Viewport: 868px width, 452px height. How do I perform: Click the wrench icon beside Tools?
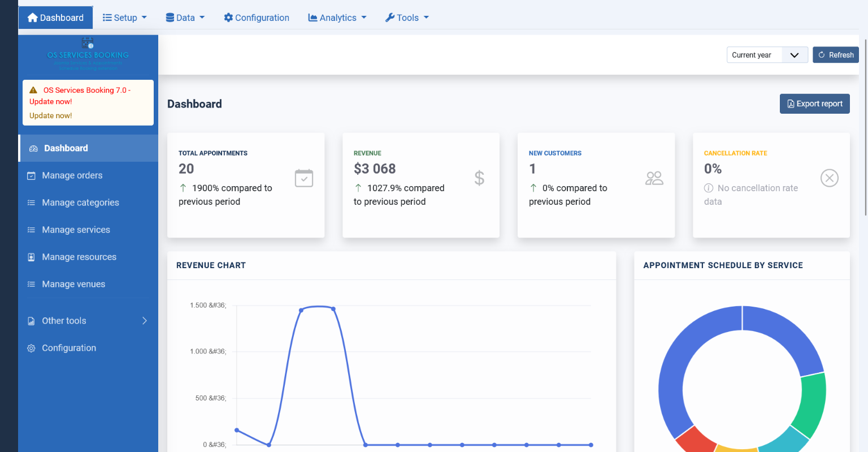(390, 18)
